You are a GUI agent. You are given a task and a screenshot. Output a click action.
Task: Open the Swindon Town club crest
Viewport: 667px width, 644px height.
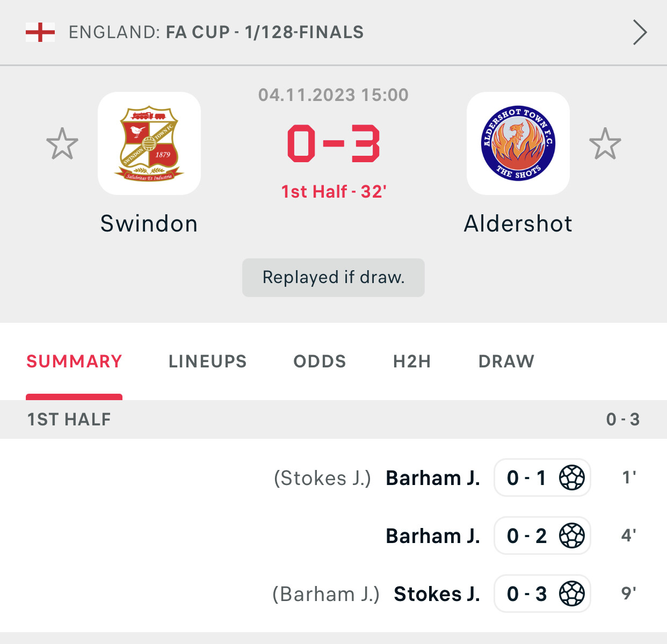149,143
